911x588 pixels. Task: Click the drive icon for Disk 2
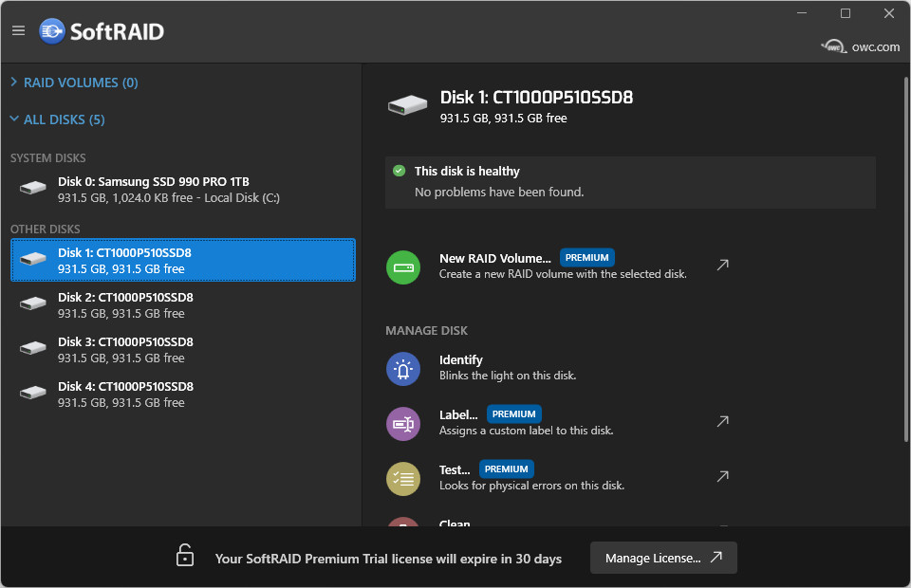pyautogui.click(x=33, y=303)
